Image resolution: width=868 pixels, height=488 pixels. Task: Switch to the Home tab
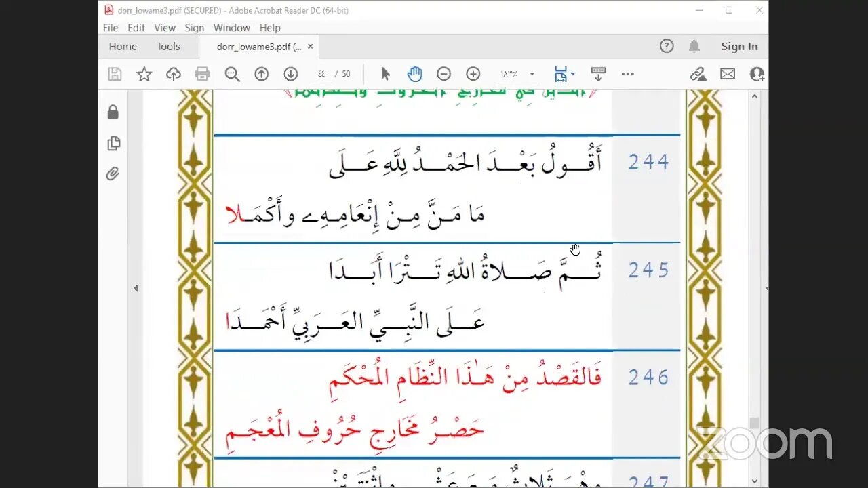123,47
